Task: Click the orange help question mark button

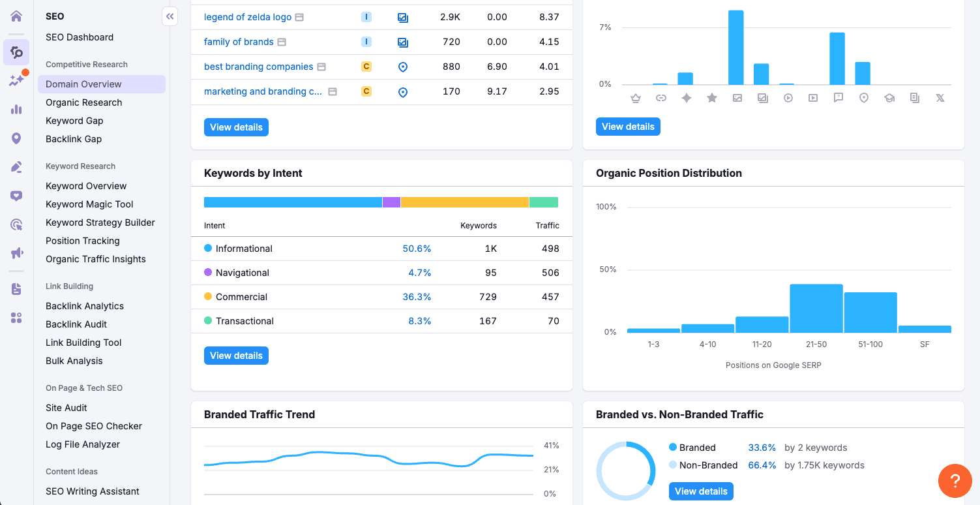Action: (x=955, y=481)
